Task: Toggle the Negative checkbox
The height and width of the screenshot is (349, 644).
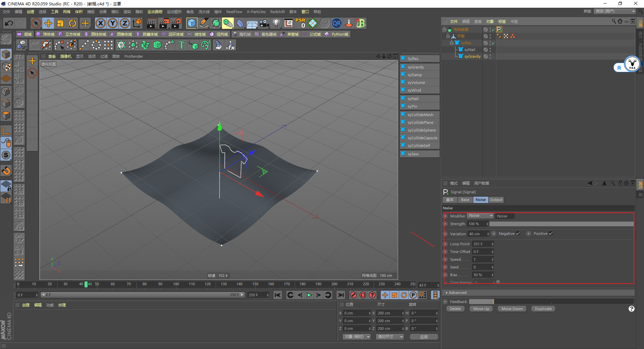Action: 518,234
